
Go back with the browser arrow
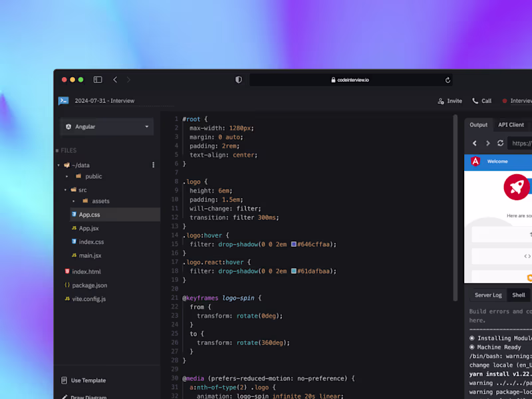tap(115, 80)
